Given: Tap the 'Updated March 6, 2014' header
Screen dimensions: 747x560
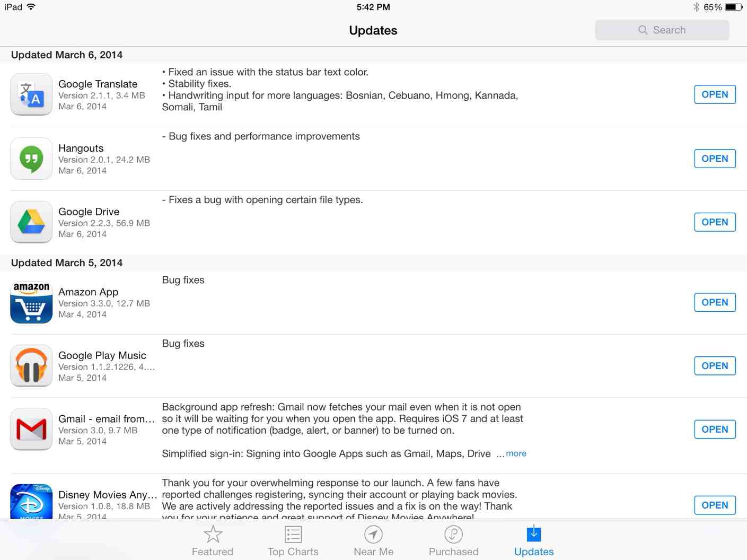Looking at the screenshot, I should tap(67, 55).
